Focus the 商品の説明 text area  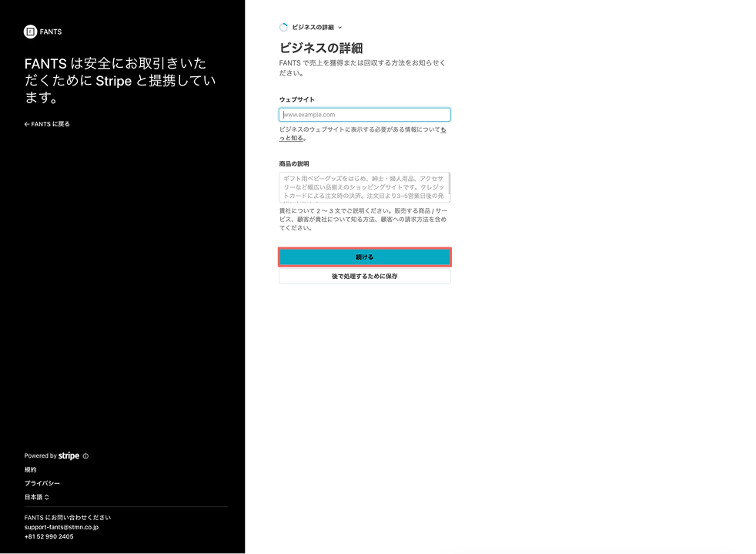click(x=364, y=187)
